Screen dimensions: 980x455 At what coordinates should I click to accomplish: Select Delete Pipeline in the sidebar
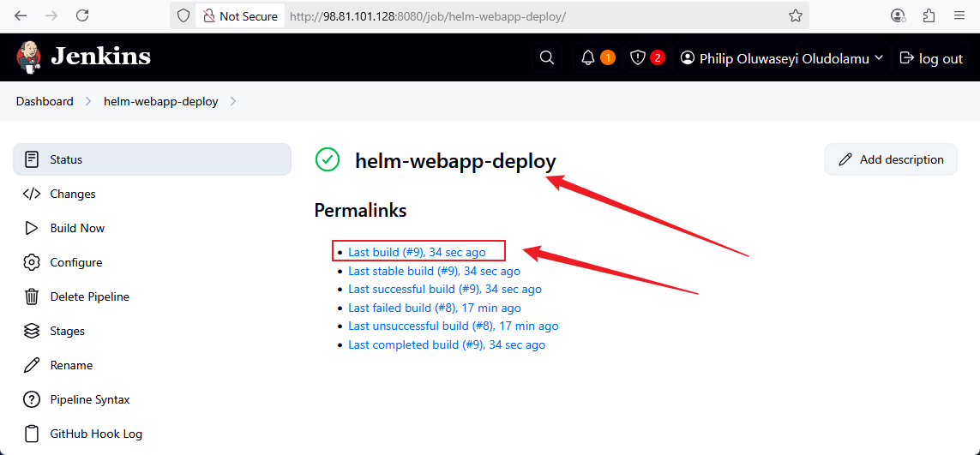[x=152, y=296]
